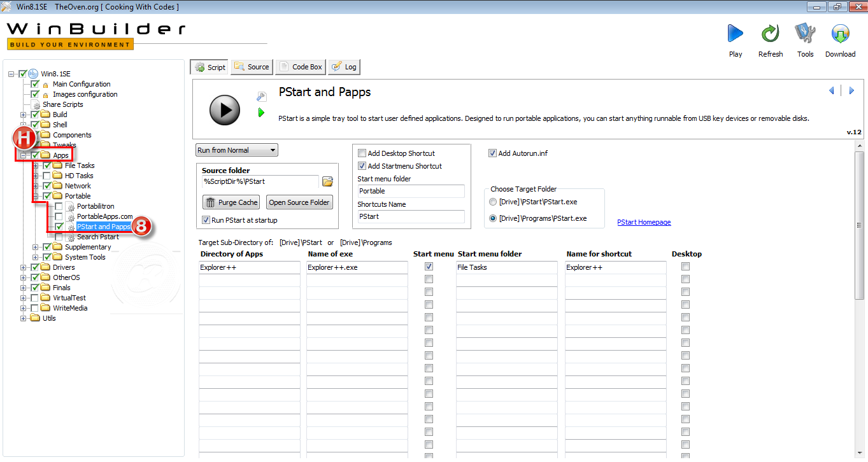Toggle Add Startmenu Shortcut checkbox
Image resolution: width=868 pixels, height=462 pixels.
tap(362, 166)
